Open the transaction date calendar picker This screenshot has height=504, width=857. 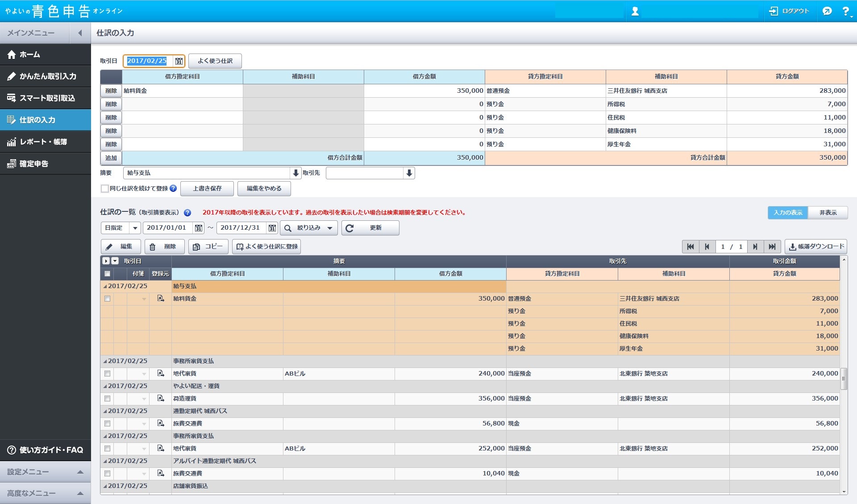[179, 61]
